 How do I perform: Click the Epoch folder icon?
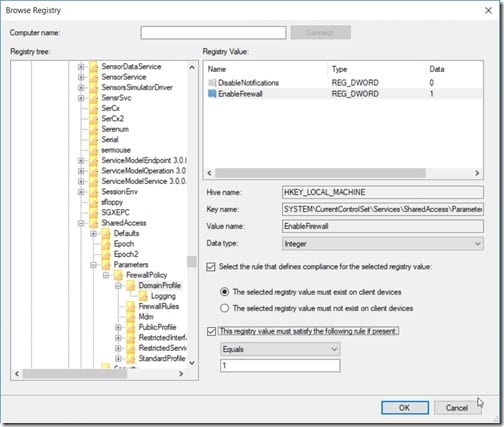click(106, 244)
